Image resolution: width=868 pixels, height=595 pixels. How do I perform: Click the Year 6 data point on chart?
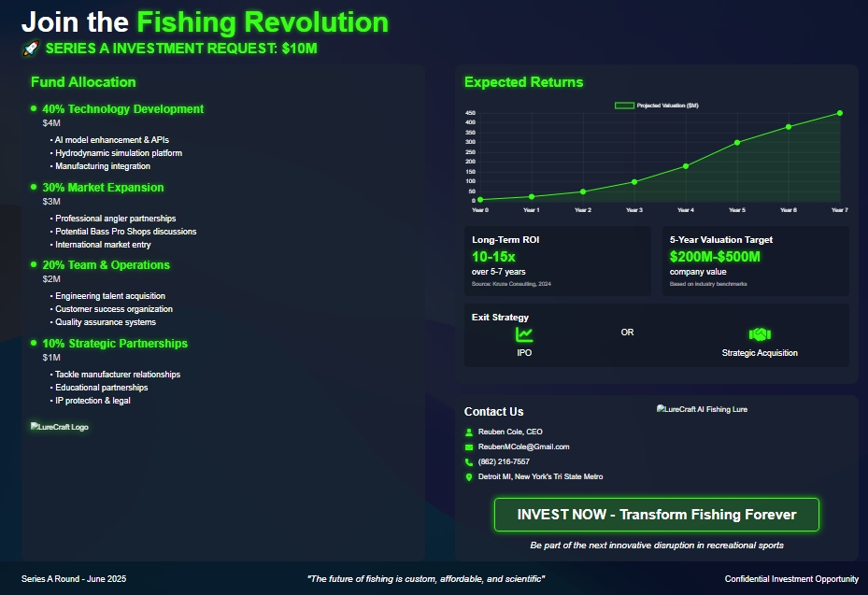pos(789,127)
